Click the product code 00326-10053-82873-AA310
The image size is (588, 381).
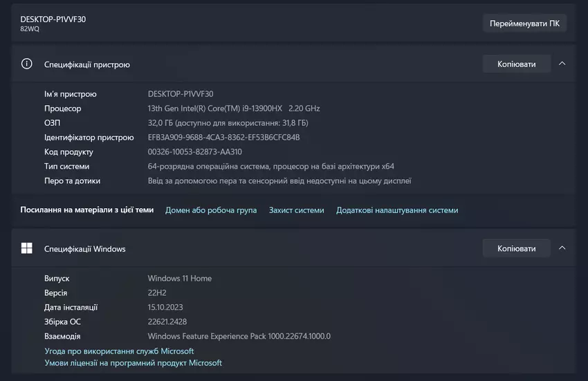pos(194,152)
